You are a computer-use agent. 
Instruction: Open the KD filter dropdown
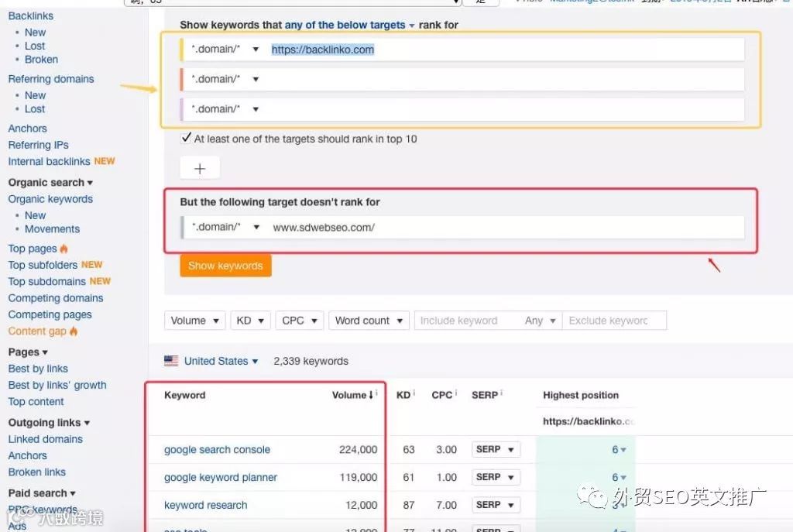(250, 321)
